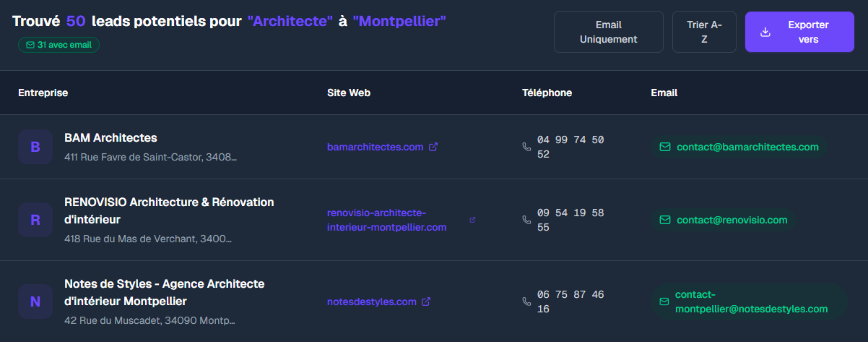Click the 31 avec email badge

(x=59, y=45)
